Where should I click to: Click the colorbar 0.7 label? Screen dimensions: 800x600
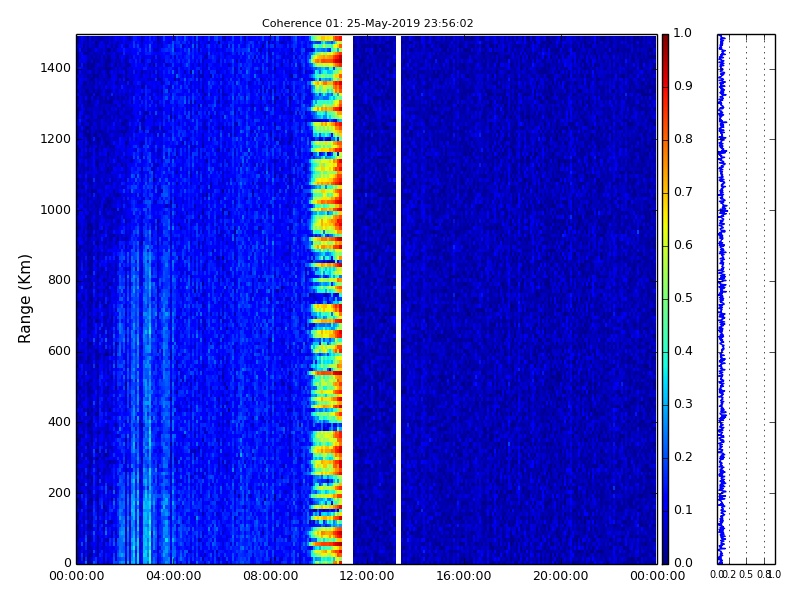[x=683, y=192]
